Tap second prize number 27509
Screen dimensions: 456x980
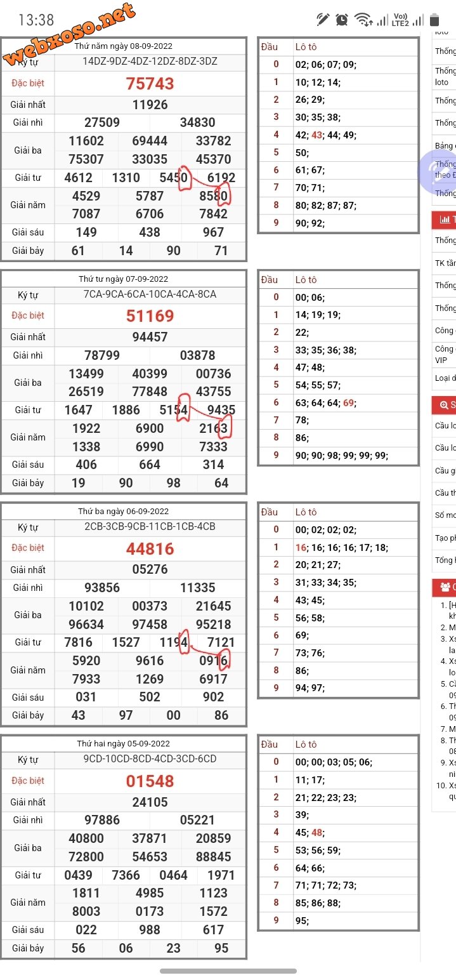[x=102, y=122]
